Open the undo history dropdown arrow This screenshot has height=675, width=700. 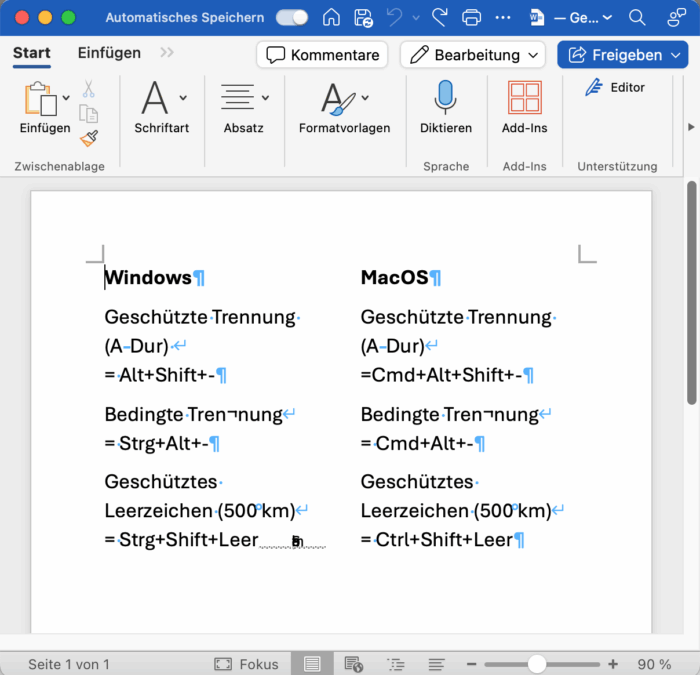[416, 18]
